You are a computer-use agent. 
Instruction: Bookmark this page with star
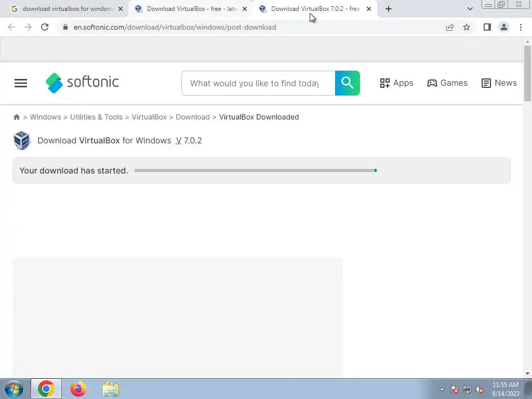click(x=467, y=27)
